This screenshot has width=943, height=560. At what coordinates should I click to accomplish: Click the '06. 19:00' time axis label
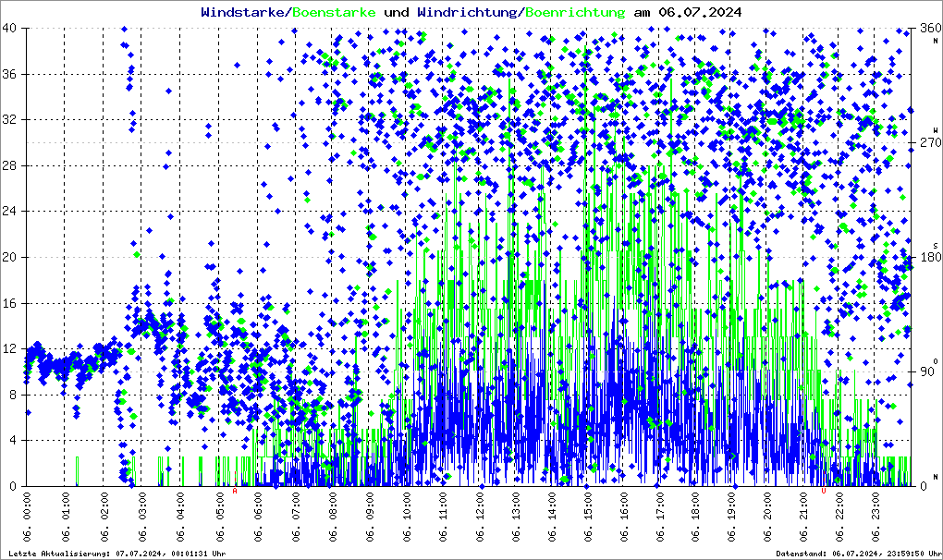click(x=731, y=517)
